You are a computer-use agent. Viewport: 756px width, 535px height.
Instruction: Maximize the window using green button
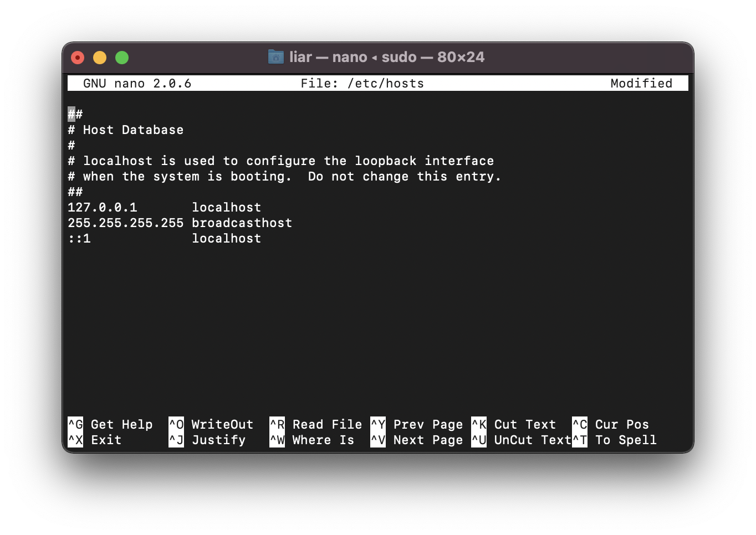pyautogui.click(x=122, y=58)
